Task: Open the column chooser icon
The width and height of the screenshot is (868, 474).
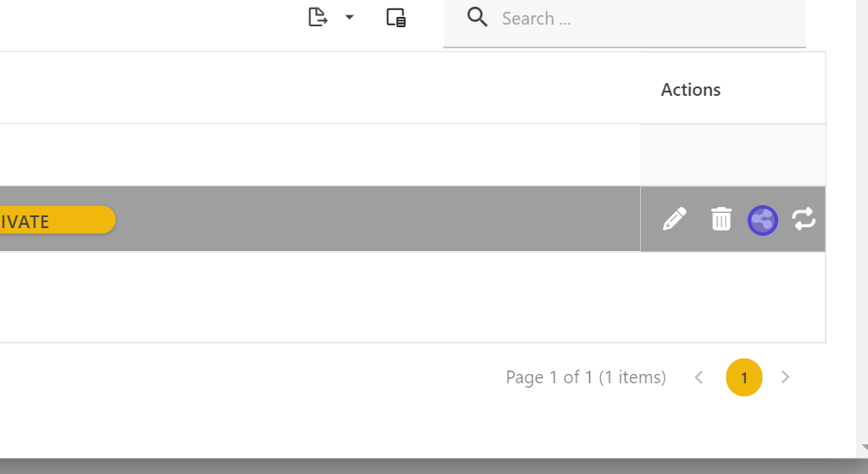Action: coord(396,18)
